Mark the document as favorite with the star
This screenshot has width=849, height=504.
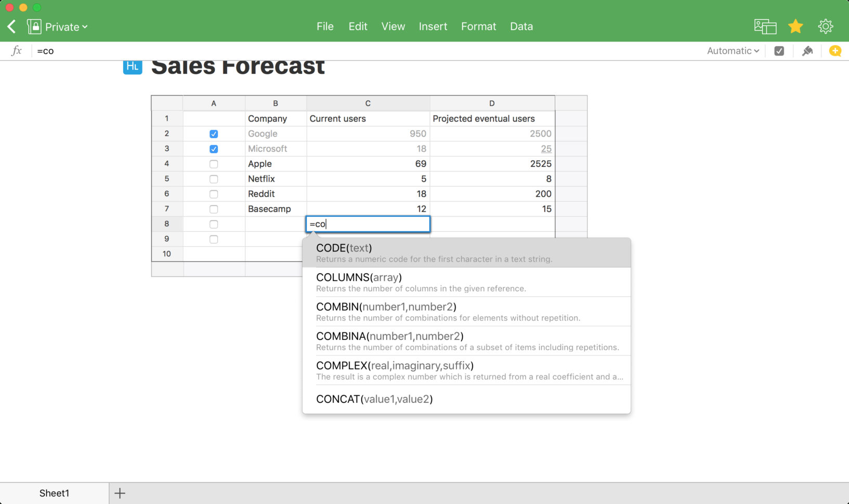coord(795,26)
